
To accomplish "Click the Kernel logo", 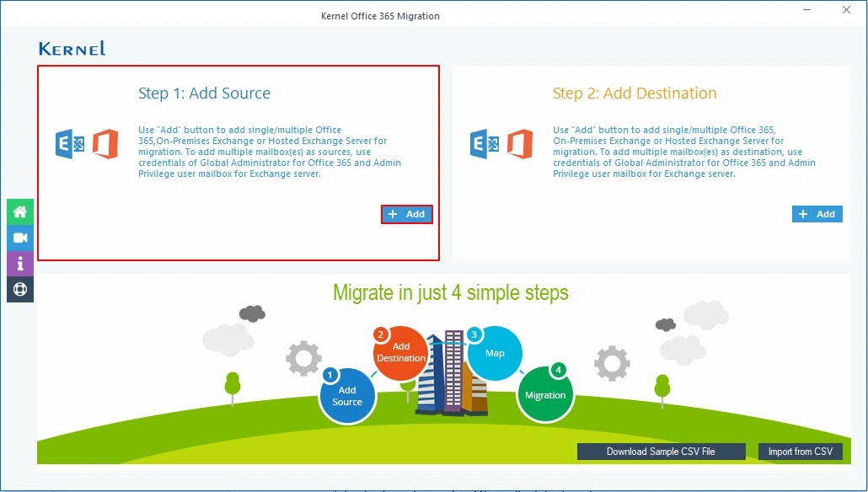I will pos(72,48).
